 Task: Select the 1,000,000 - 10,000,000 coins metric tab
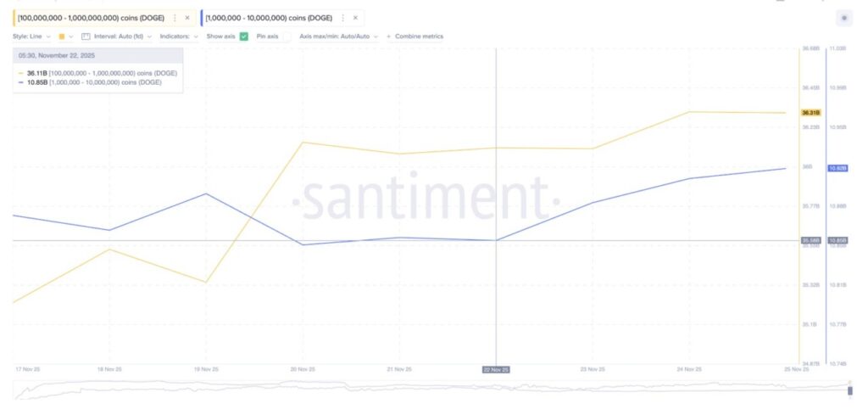tap(268, 17)
